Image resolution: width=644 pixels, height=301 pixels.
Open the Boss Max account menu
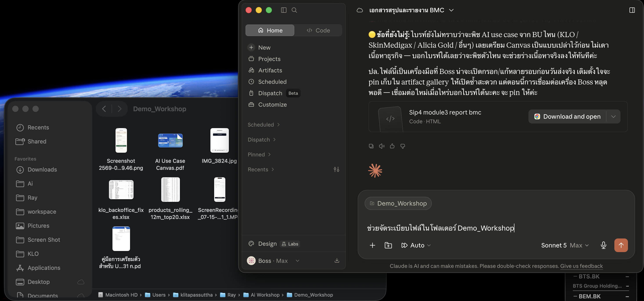coord(273,261)
